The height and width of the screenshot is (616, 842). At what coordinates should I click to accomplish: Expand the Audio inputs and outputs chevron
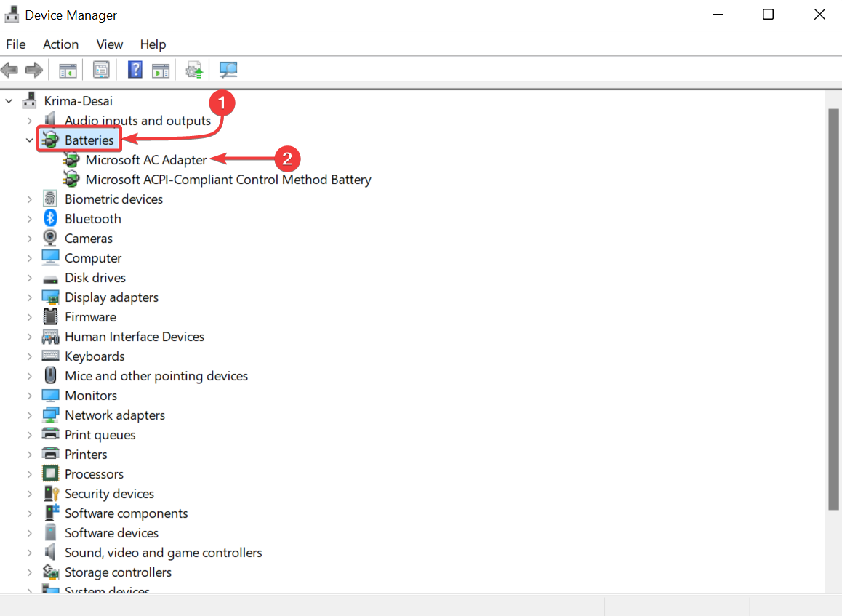[30, 120]
